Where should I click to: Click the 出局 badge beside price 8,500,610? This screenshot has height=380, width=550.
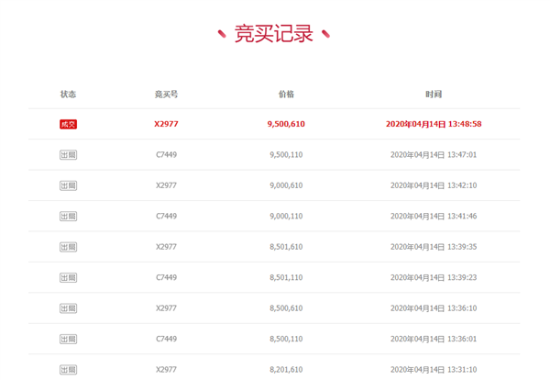tap(68, 308)
